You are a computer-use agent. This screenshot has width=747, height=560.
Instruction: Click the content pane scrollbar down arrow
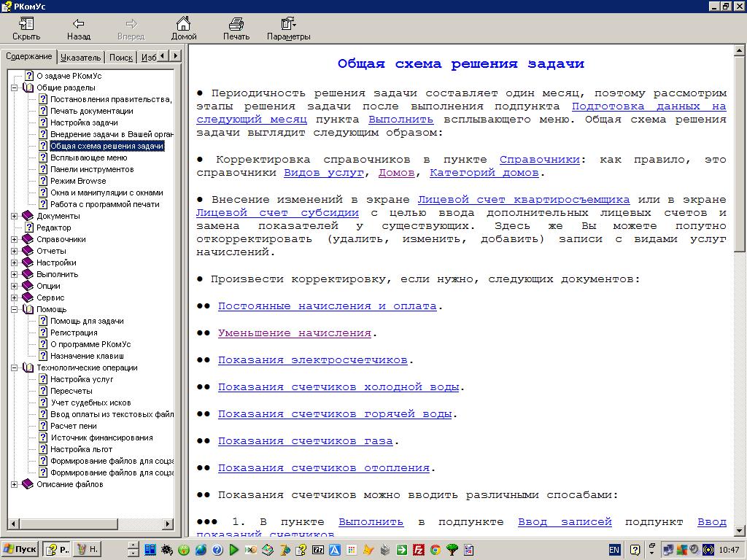pos(740,531)
